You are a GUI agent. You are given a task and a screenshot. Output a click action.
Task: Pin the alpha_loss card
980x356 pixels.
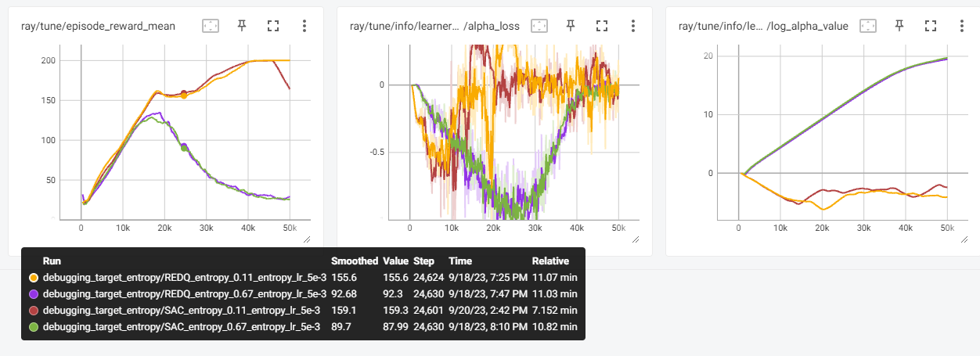(x=571, y=26)
